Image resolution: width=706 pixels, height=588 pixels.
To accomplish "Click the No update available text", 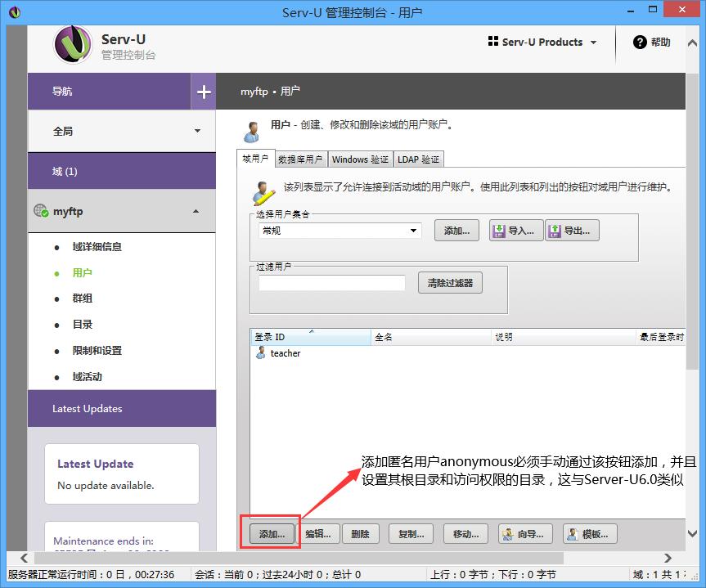I will [x=106, y=485].
